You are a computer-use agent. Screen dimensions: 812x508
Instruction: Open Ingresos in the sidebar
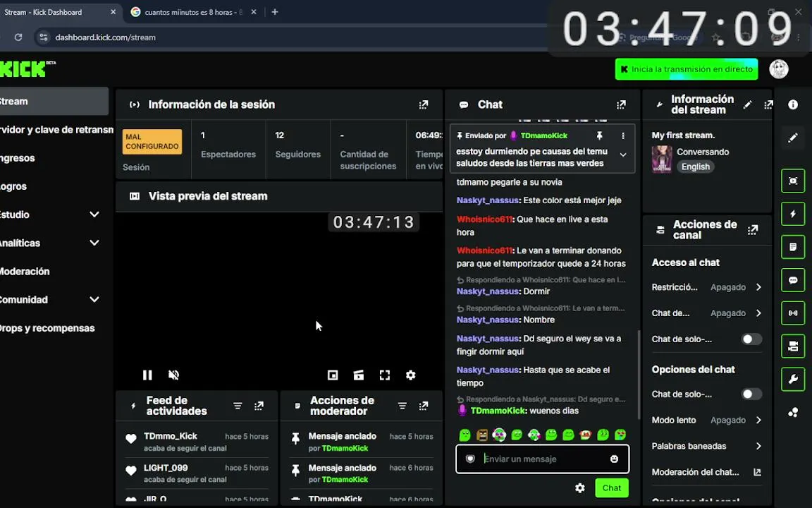(18, 158)
